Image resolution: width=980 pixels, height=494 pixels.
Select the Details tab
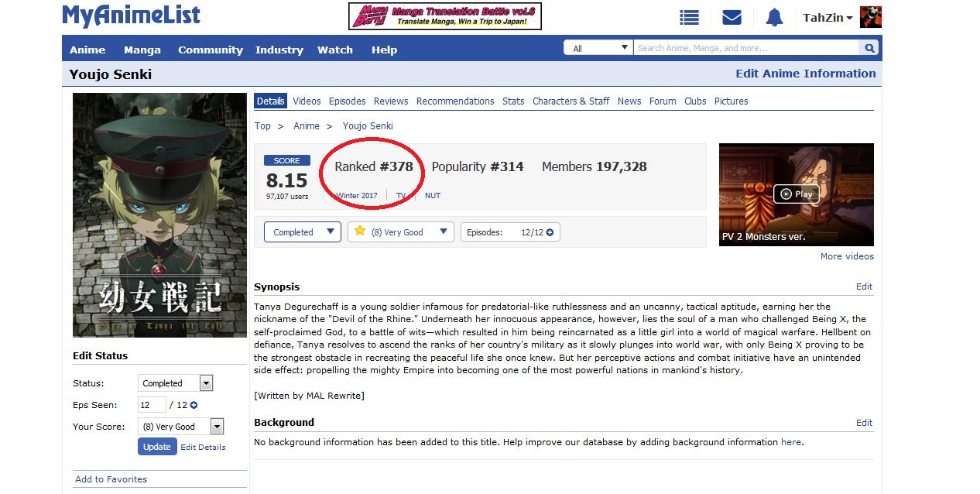[x=271, y=101]
